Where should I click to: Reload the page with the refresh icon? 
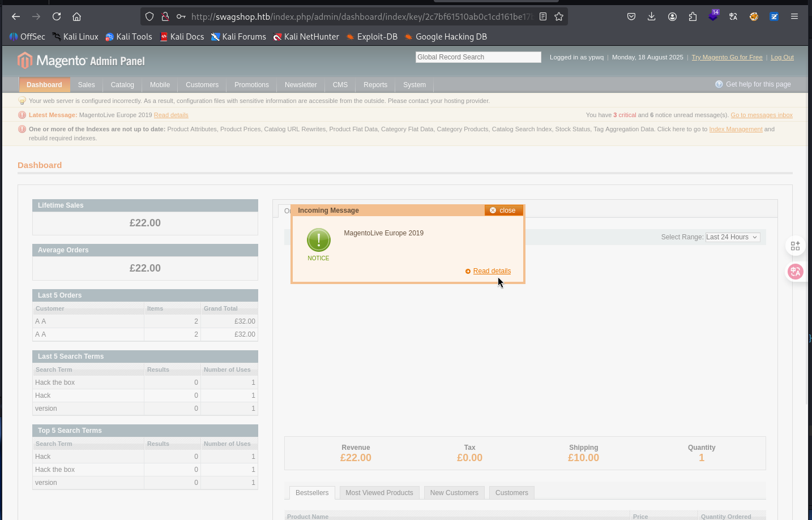pyautogui.click(x=57, y=16)
